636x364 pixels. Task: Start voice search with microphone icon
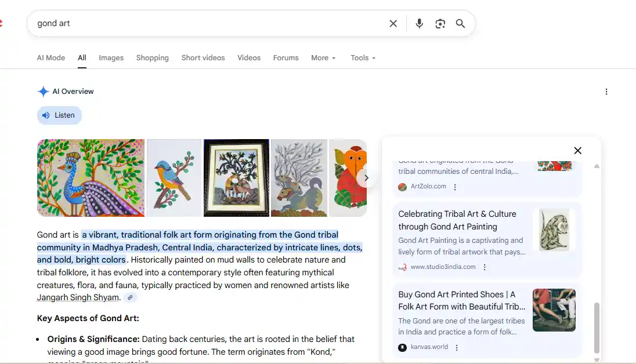[419, 24]
